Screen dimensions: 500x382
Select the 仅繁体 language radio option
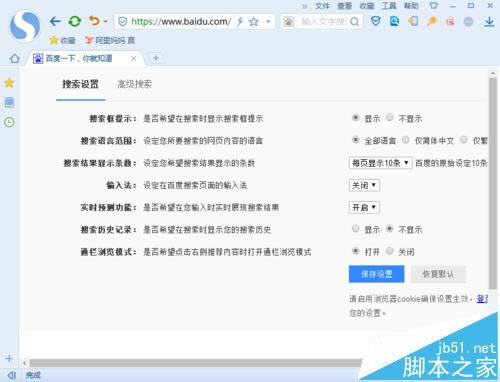(464, 140)
